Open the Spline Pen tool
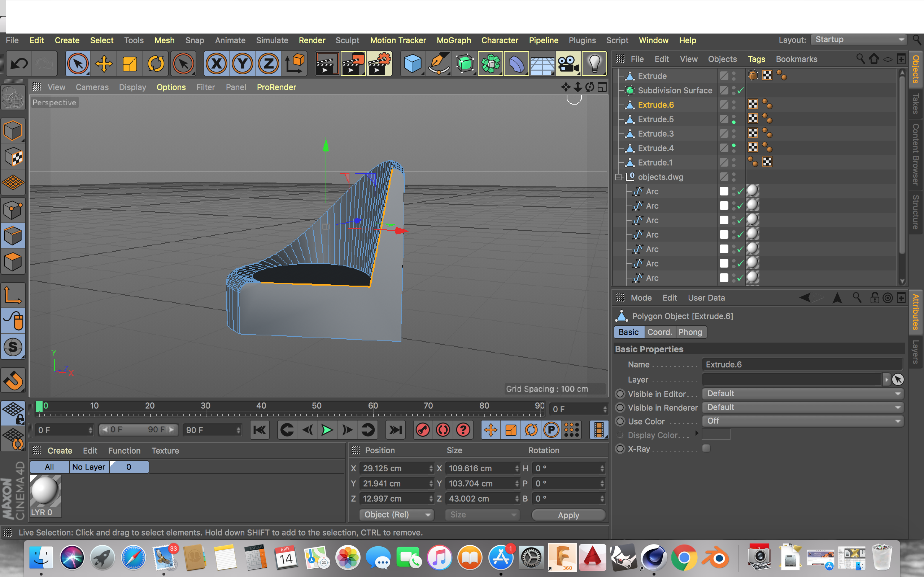 (438, 64)
